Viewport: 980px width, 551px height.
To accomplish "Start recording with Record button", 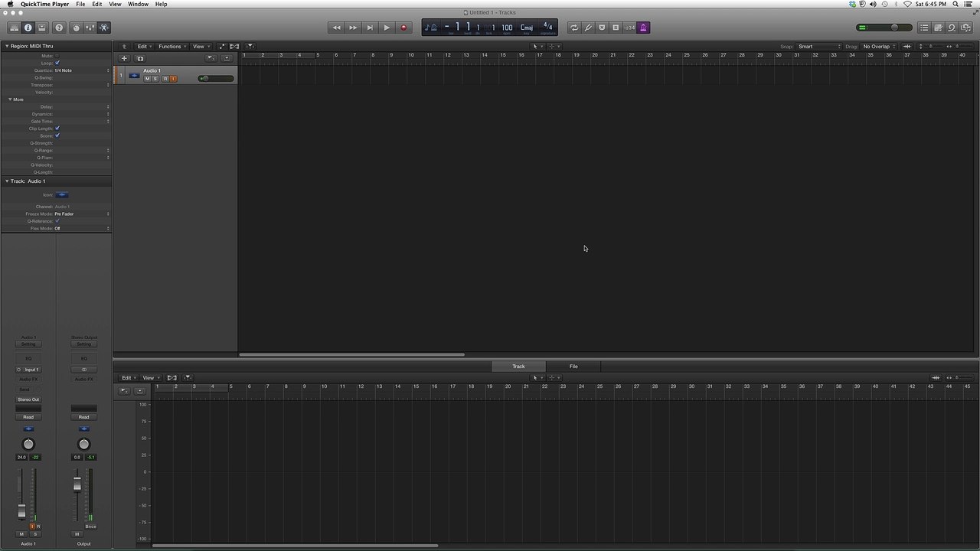I will click(403, 28).
